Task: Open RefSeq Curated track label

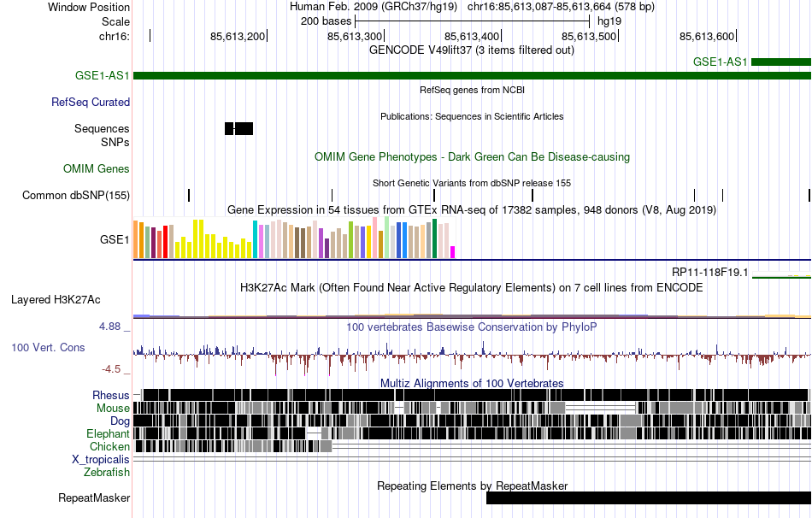Action: point(90,102)
